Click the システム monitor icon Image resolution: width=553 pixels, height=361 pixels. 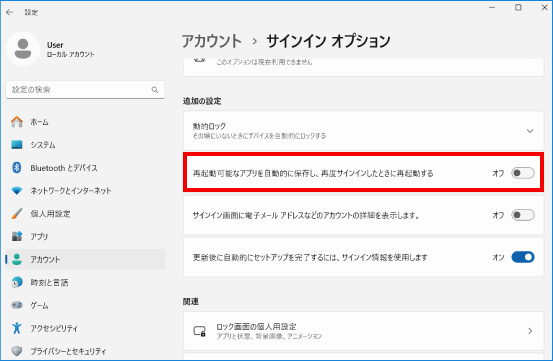[17, 145]
